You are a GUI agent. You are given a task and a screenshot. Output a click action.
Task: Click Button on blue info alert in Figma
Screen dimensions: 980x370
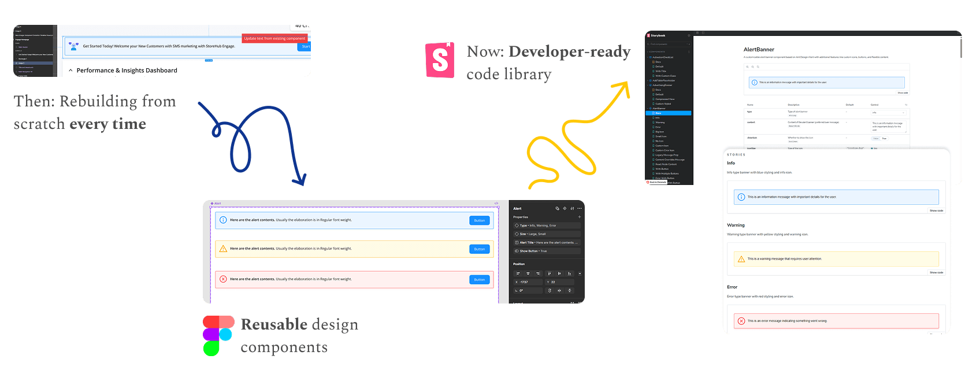(480, 220)
